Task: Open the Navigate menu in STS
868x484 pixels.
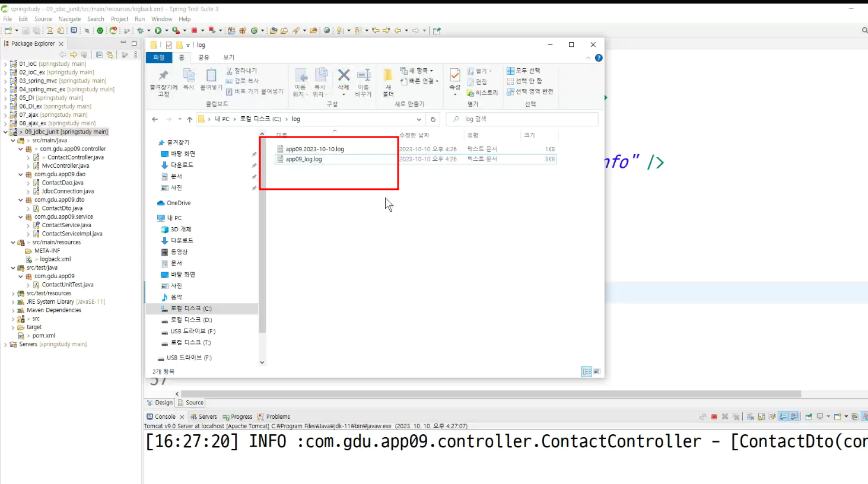Action: click(69, 19)
